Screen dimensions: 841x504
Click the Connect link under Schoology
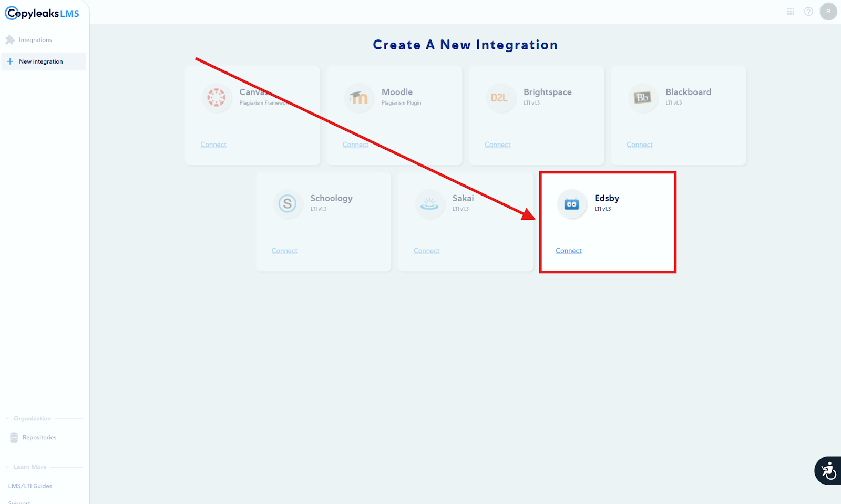click(x=284, y=251)
